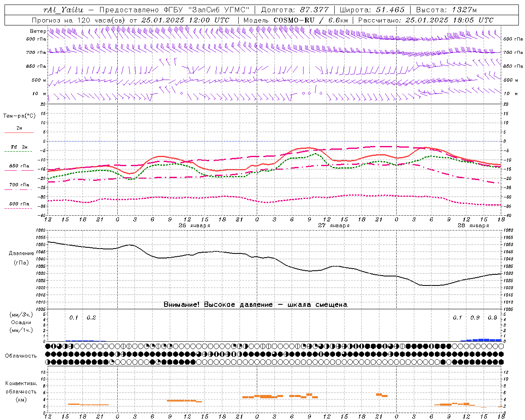
Task: Click the dashed line sample under 'Td 2м'
Action: [x=18, y=152]
